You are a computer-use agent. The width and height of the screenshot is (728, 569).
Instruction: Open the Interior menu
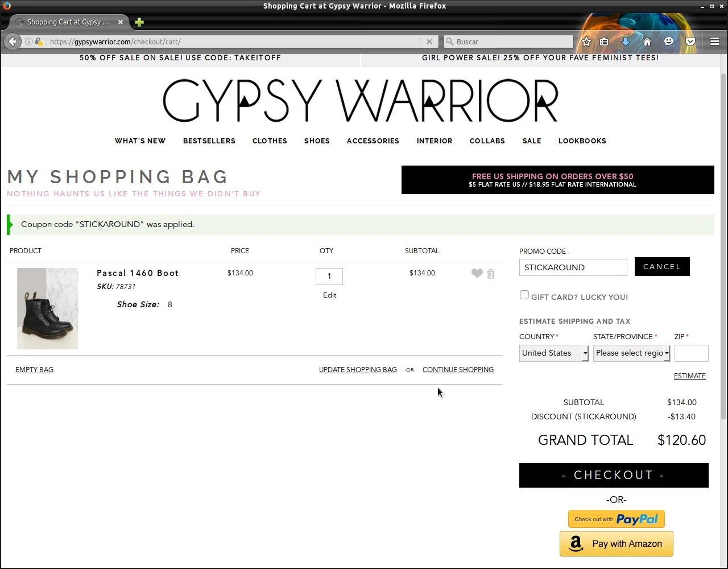(x=435, y=141)
